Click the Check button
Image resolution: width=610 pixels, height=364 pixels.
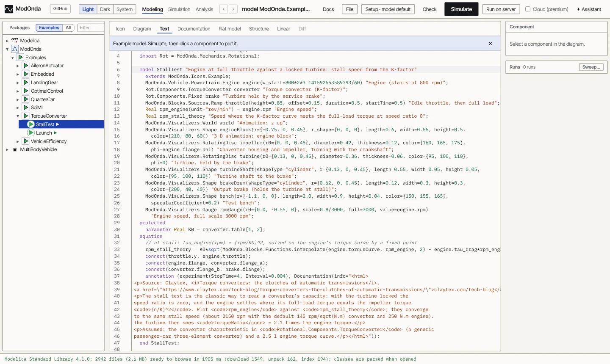click(x=430, y=9)
